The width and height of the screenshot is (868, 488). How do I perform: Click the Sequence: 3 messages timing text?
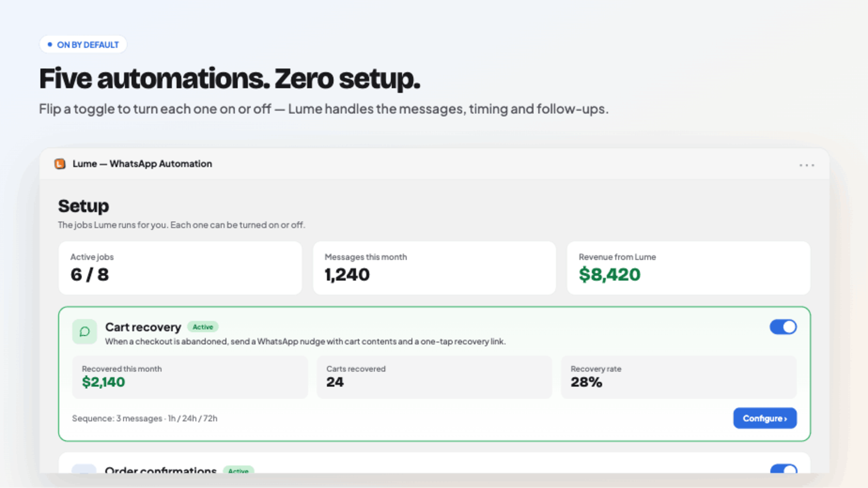coord(145,419)
